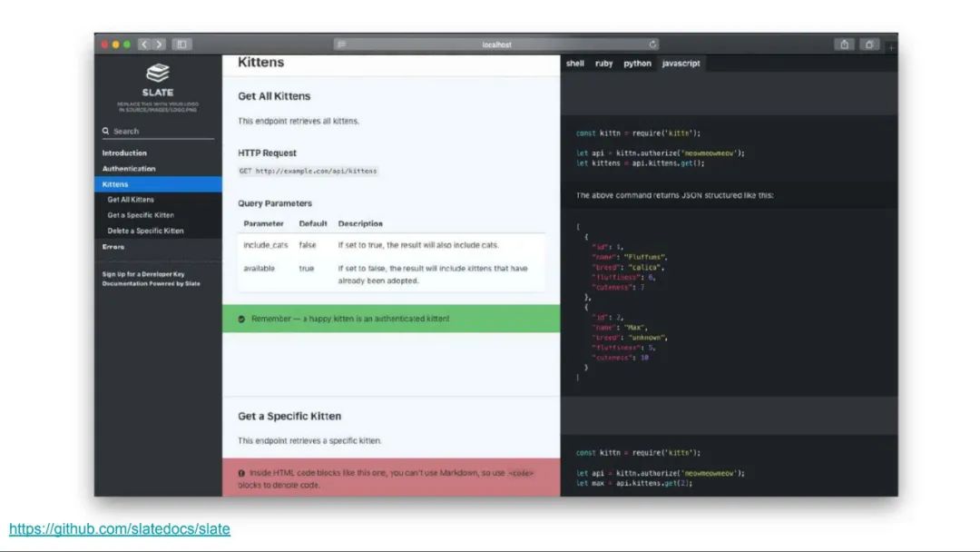The height and width of the screenshot is (552, 980).
Task: Go to Get a Specific Kitten link
Action: 141,215
